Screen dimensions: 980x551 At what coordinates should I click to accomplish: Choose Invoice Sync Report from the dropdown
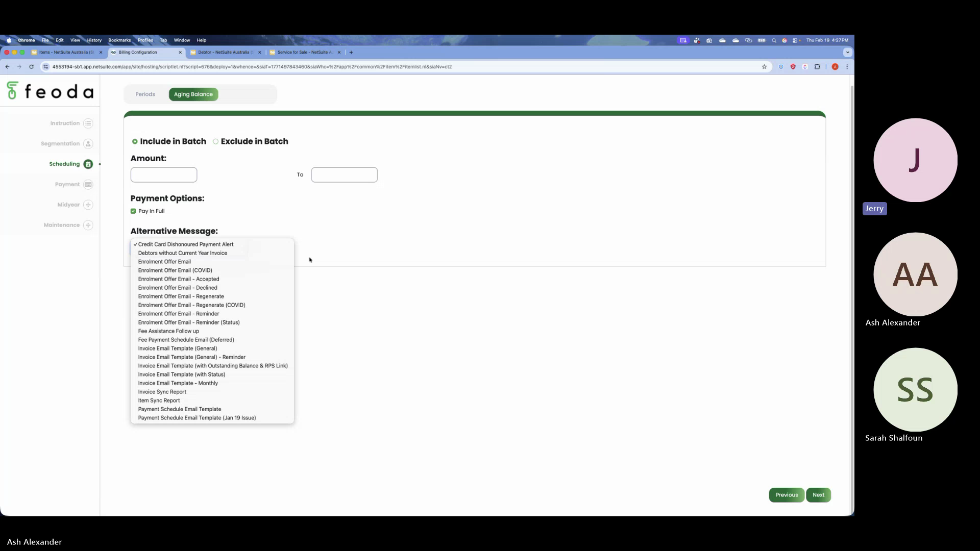pos(162,391)
